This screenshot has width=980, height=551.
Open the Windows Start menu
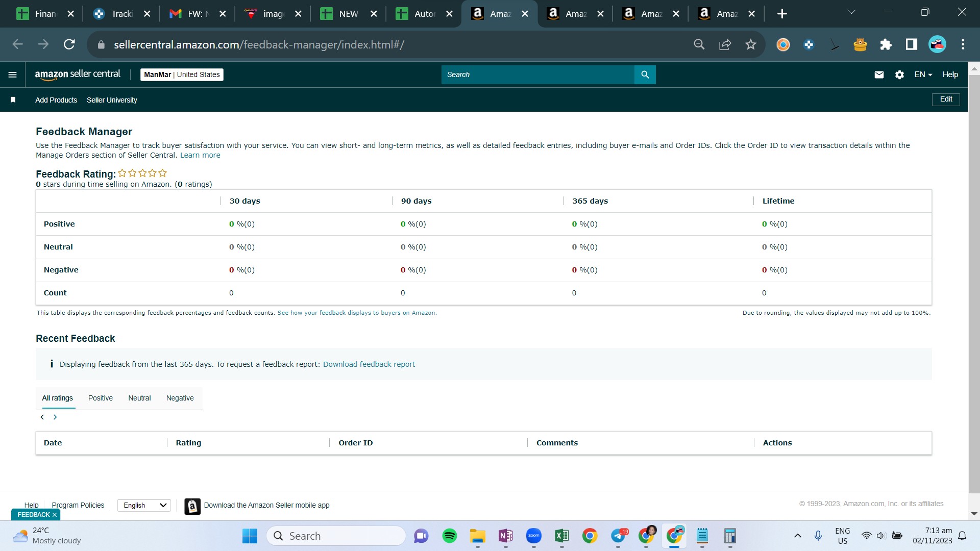pyautogui.click(x=250, y=536)
